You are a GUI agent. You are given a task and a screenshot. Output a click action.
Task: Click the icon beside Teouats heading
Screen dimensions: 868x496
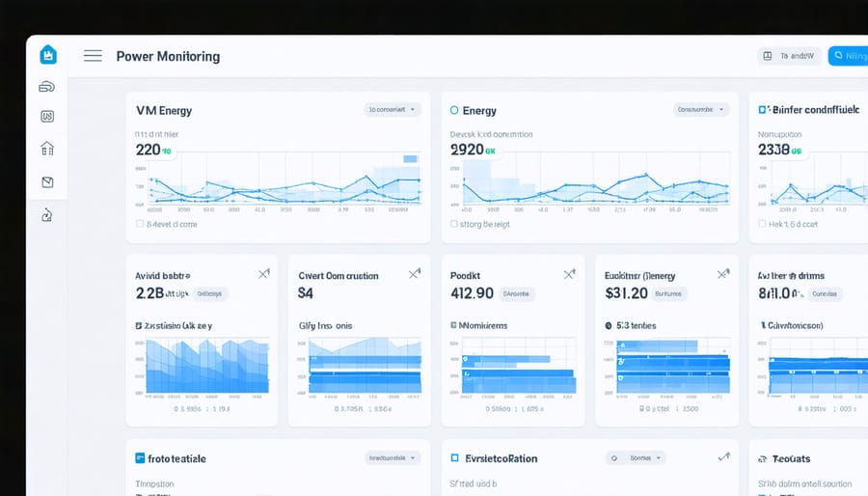(x=762, y=459)
